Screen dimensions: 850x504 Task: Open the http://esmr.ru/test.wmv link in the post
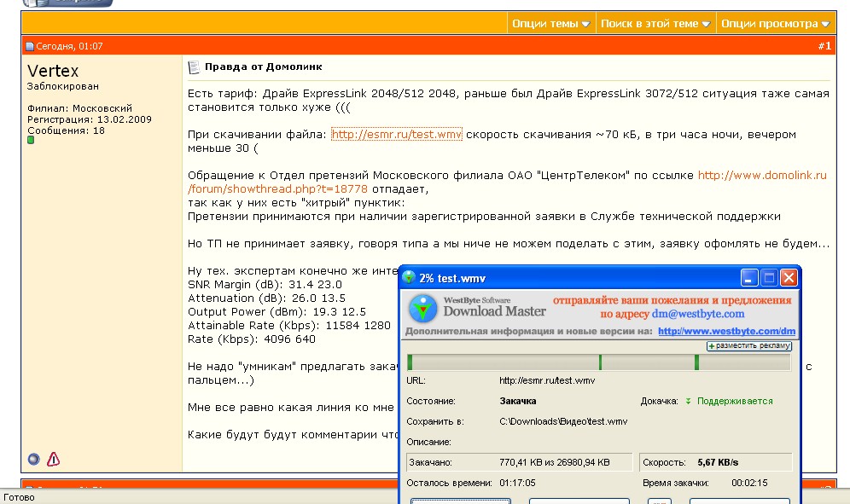point(396,135)
